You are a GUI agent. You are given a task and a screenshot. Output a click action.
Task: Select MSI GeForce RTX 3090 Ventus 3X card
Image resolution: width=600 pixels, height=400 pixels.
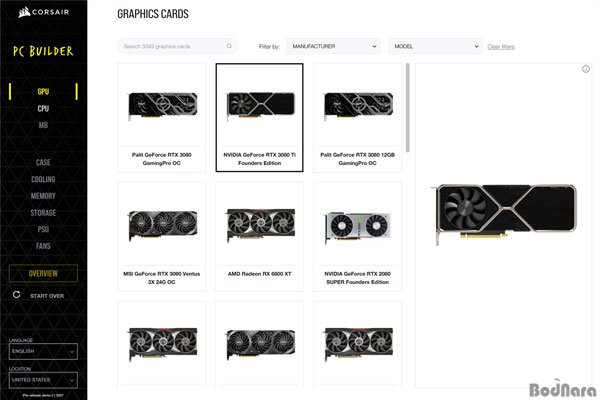coord(161,237)
